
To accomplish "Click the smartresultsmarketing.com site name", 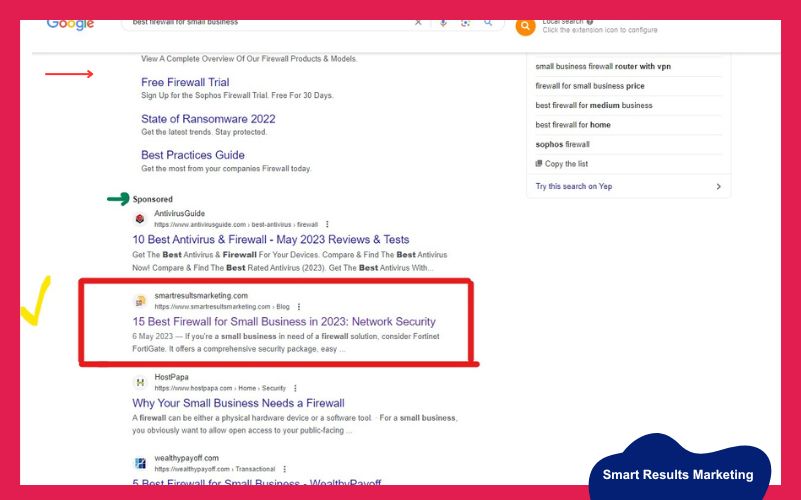I will click(x=201, y=296).
